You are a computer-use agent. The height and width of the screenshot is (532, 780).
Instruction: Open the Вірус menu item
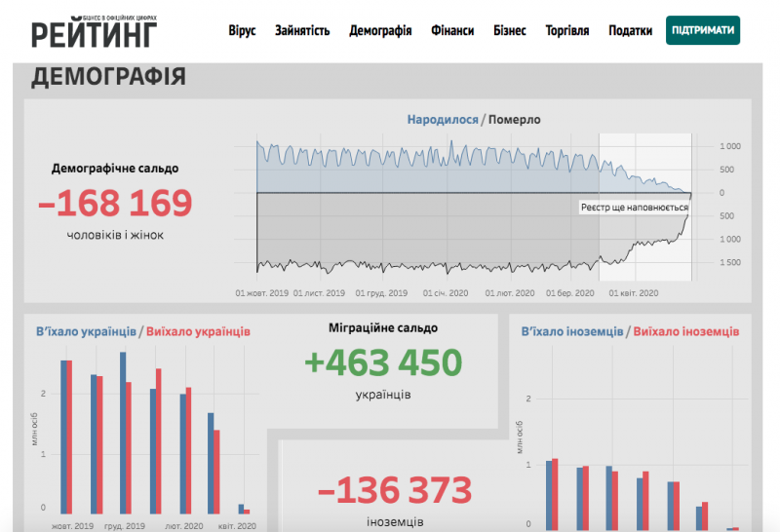(x=242, y=31)
